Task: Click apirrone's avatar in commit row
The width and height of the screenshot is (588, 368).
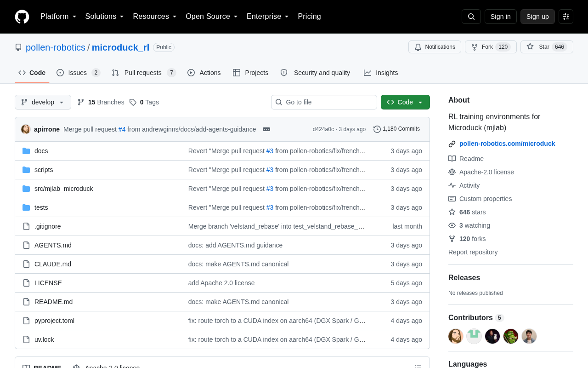Action: [26, 129]
